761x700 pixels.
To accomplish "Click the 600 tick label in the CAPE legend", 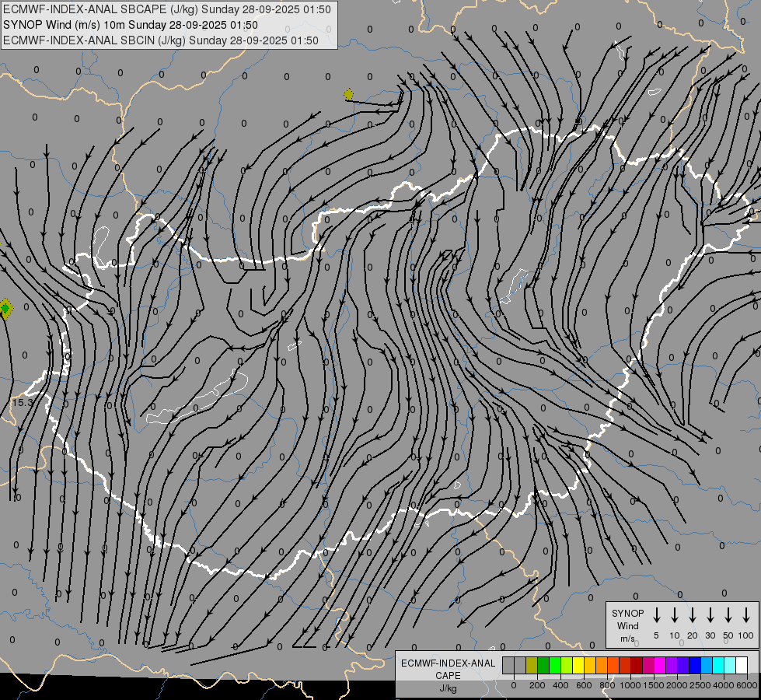I will 584,685.
